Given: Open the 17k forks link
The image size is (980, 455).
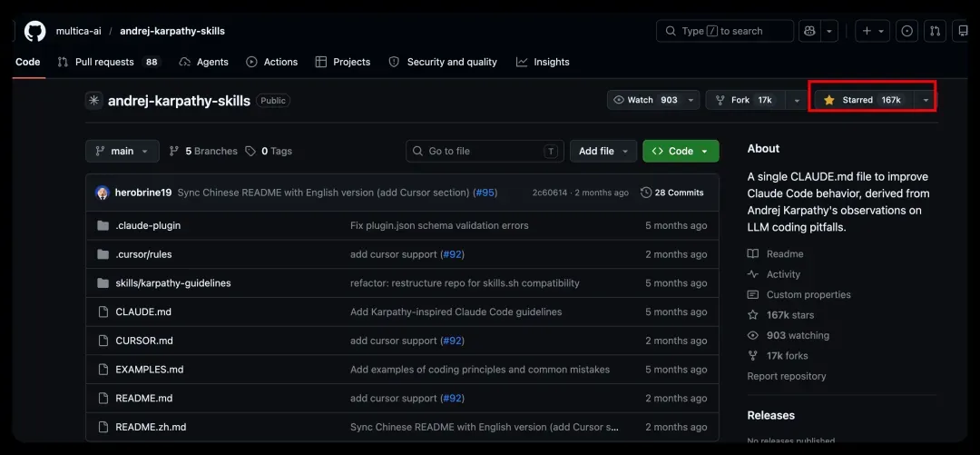Looking at the screenshot, I should pyautogui.click(x=778, y=355).
